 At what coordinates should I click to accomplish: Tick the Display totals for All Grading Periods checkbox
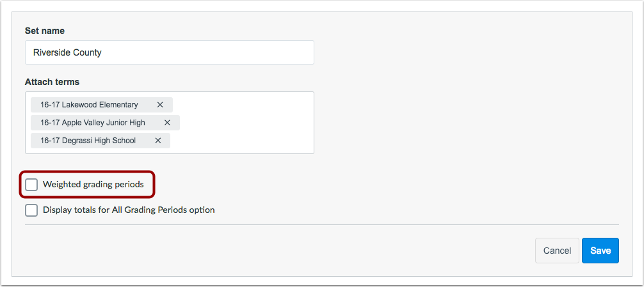click(x=31, y=210)
